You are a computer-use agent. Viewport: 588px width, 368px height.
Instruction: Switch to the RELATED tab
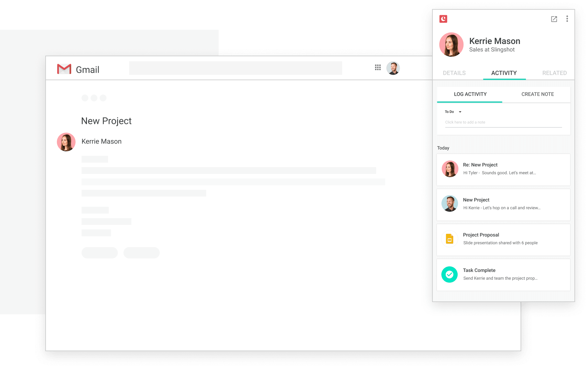pos(554,73)
